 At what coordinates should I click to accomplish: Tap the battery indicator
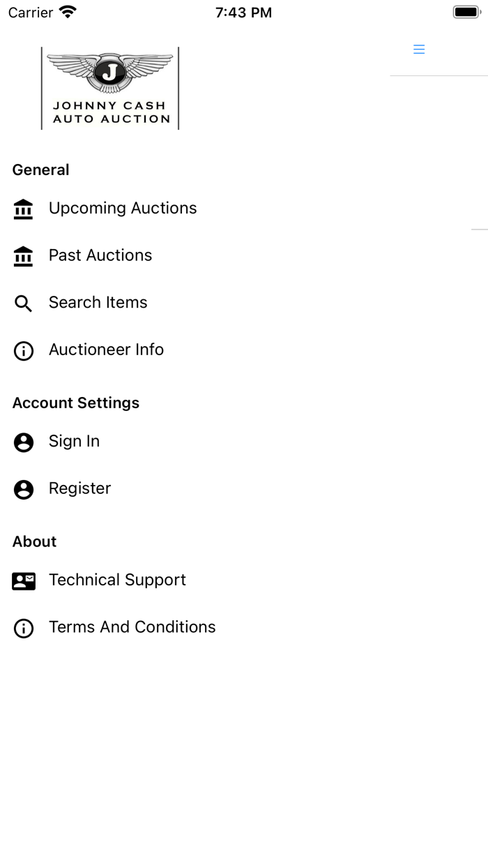coord(465,11)
